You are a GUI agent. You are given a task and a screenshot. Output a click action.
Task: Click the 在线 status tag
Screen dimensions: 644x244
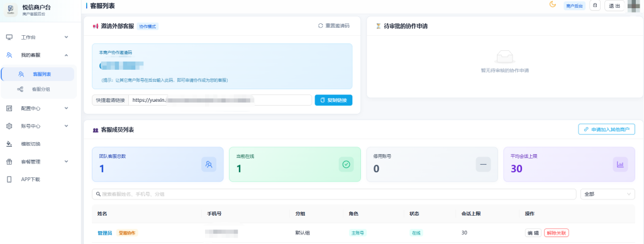416,233
